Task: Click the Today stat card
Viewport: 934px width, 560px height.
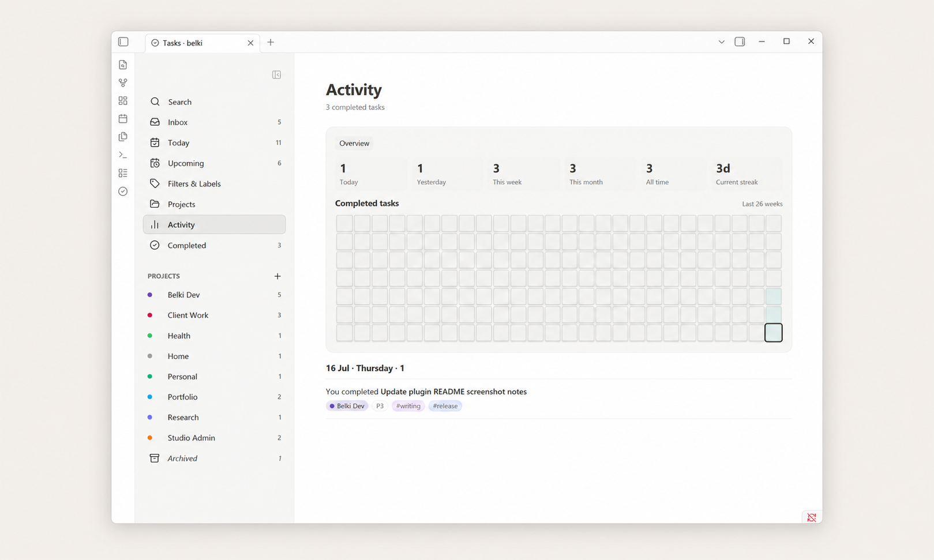Action: pos(370,174)
